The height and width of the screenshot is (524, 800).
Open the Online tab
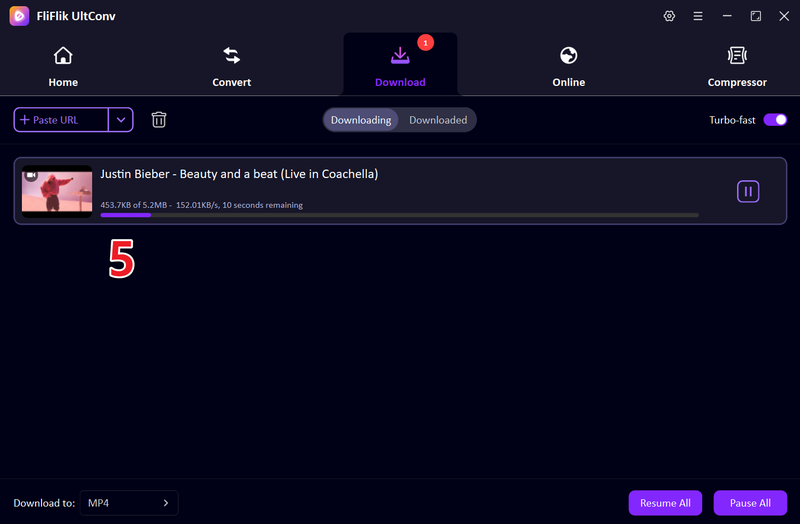coord(568,66)
